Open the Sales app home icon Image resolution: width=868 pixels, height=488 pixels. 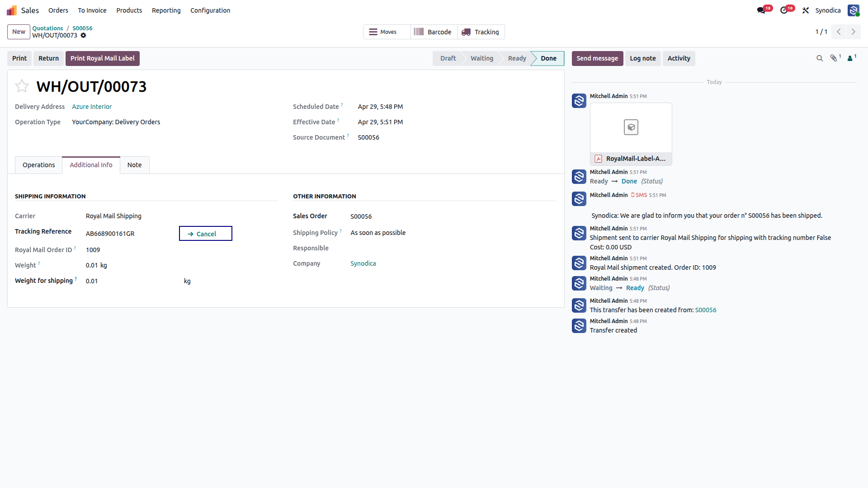(12, 10)
